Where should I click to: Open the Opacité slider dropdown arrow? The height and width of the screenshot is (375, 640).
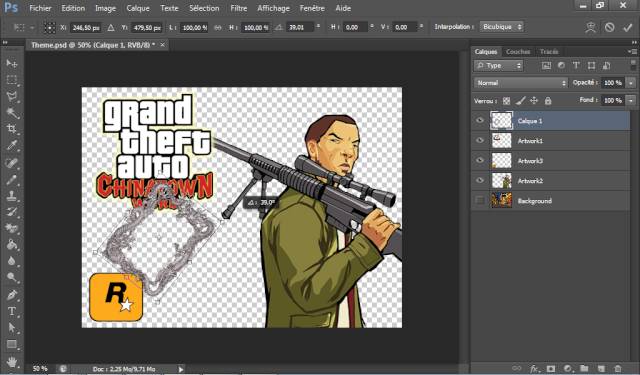(631, 83)
